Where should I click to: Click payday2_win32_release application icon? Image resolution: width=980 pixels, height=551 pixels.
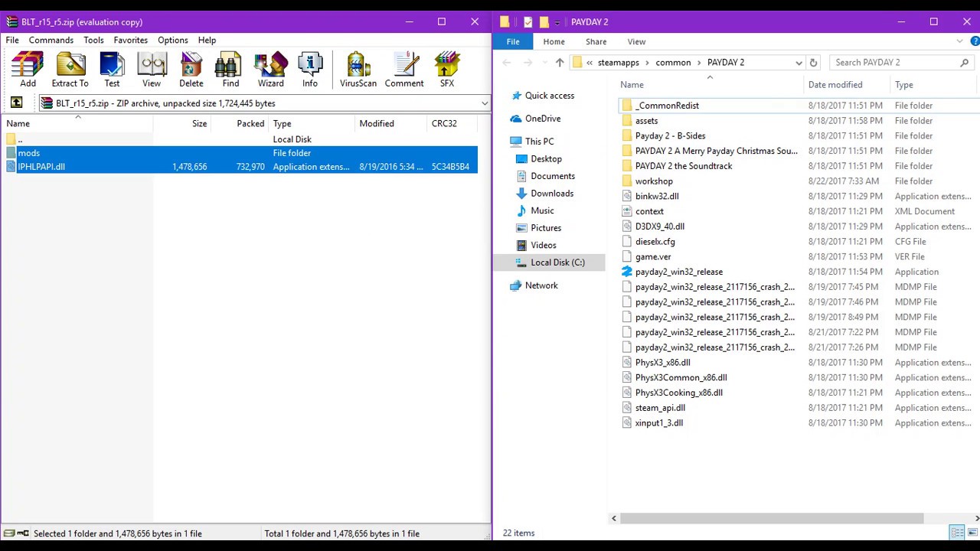coord(626,272)
